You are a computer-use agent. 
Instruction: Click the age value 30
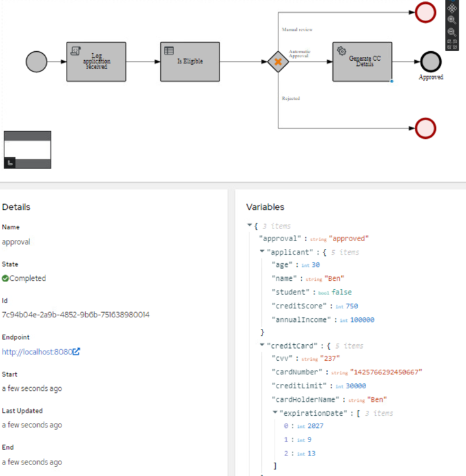pyautogui.click(x=316, y=265)
